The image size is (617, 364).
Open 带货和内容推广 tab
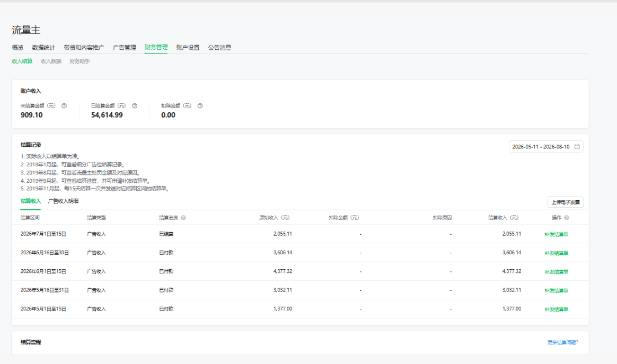point(84,48)
